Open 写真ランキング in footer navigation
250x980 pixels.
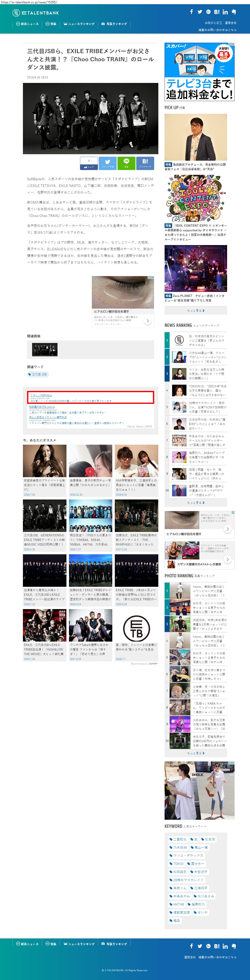coord(114,944)
